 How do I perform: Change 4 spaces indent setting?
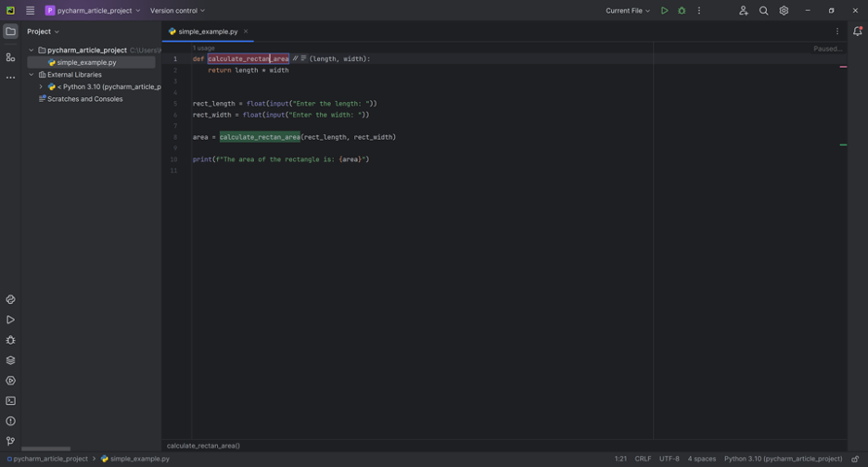click(701, 459)
